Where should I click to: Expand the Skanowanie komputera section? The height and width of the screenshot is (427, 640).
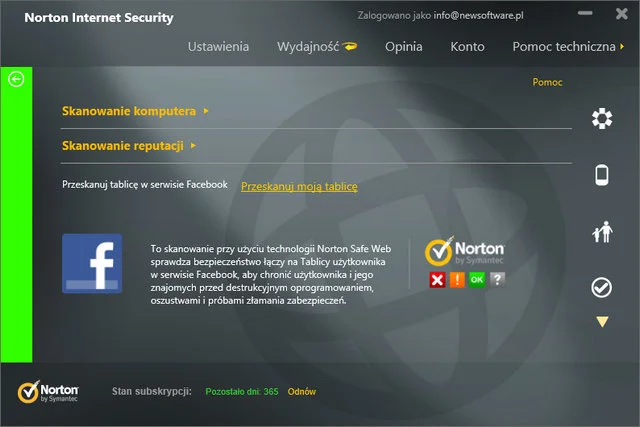(x=135, y=111)
